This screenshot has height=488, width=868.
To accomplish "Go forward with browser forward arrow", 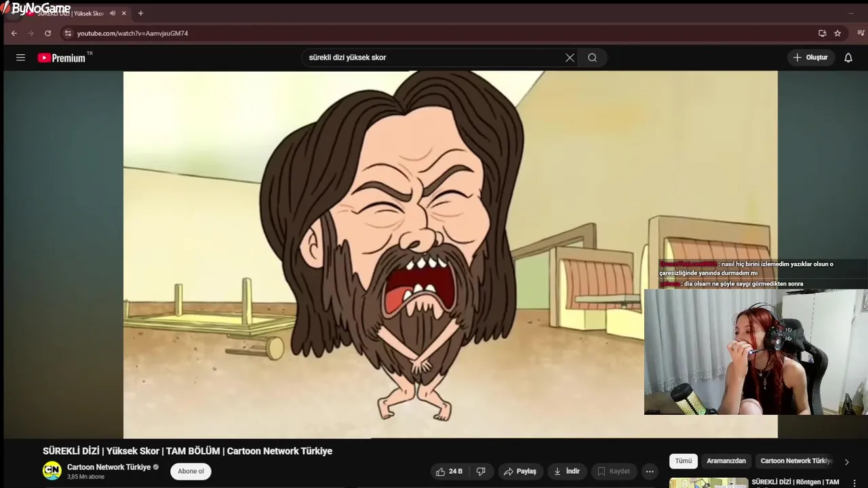I will click(31, 33).
